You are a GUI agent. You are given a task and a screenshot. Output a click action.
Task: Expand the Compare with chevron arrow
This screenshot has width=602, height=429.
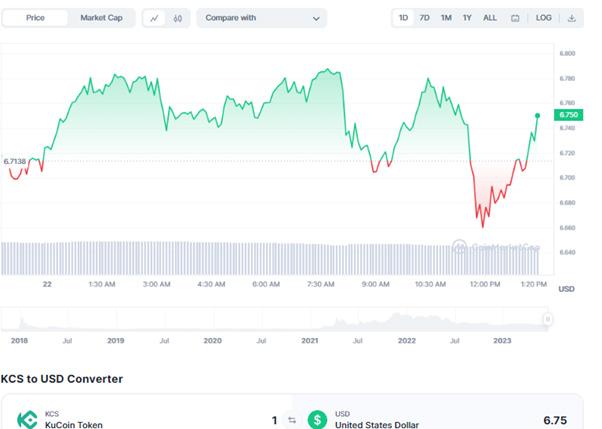pos(317,18)
